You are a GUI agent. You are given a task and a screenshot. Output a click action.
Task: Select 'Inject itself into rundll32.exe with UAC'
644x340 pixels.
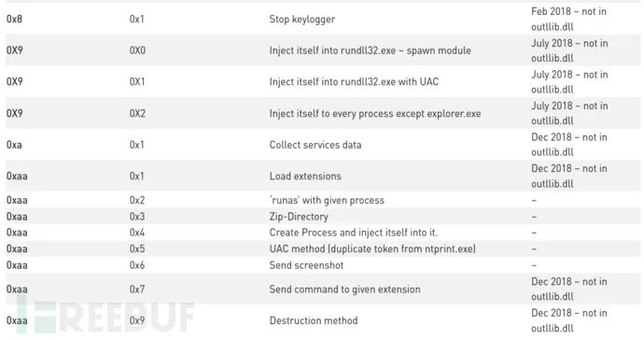(x=354, y=81)
